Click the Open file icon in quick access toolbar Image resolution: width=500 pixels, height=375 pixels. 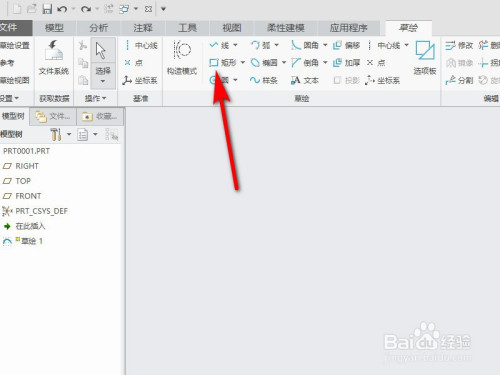point(32,9)
